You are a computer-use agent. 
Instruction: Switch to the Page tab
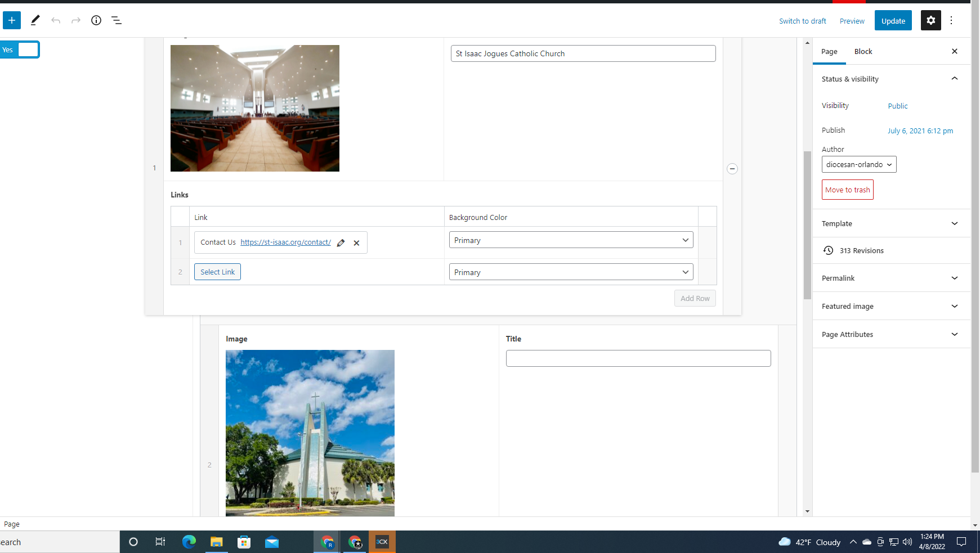tap(829, 51)
